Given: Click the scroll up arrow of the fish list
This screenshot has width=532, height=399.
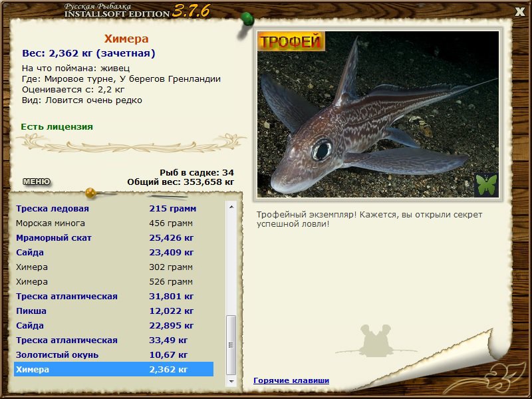Looking at the screenshot, I should (231, 207).
